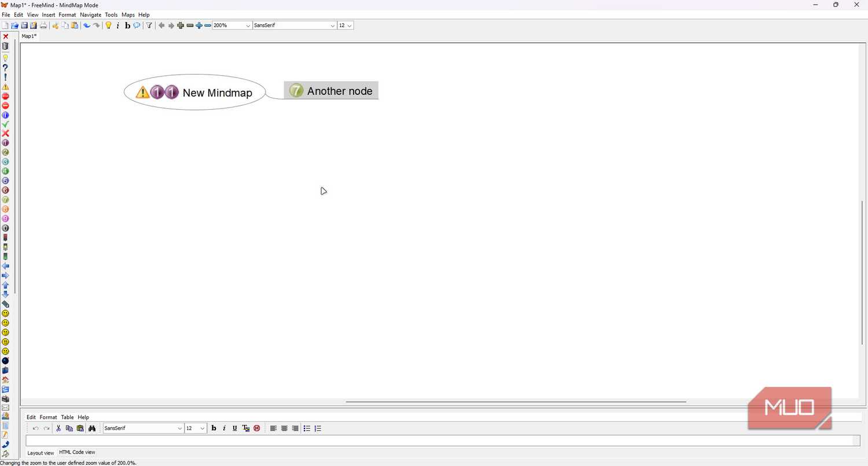Switch to the Layout view tab
Screen dimensions: 868x466
pos(41,453)
